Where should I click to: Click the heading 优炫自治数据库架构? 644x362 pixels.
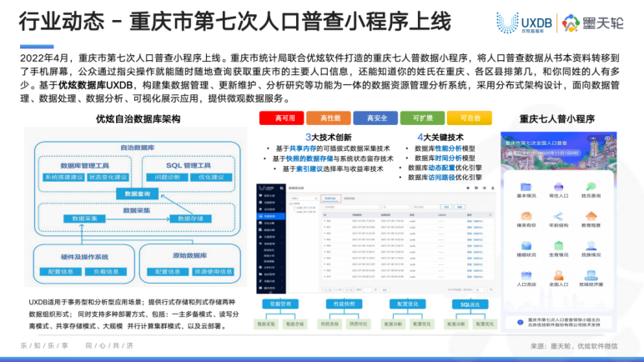tap(138, 119)
